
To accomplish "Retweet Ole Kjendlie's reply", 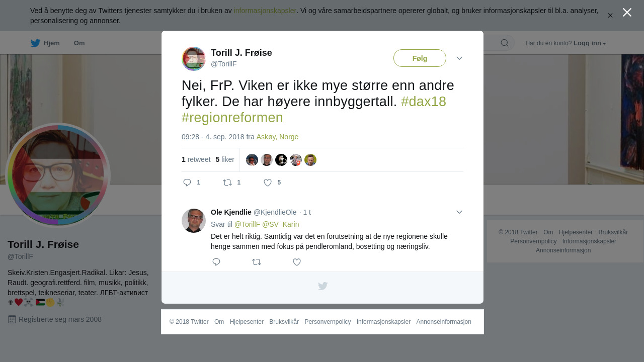I will [257, 262].
